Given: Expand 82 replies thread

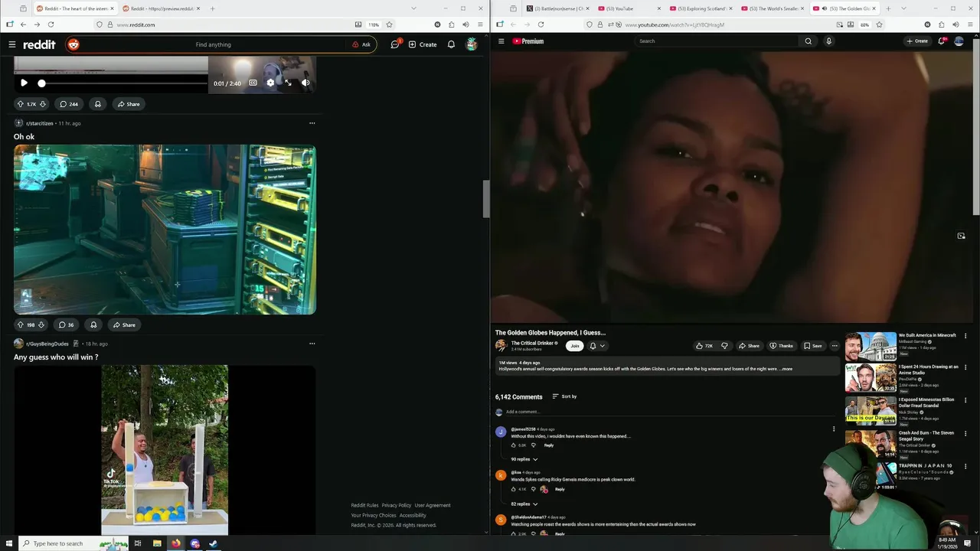Looking at the screenshot, I should coord(524,504).
